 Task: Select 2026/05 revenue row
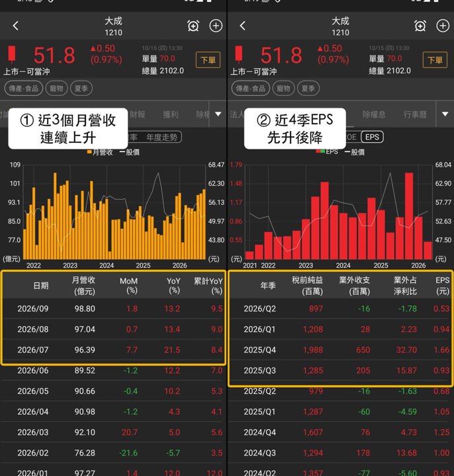[113, 391]
